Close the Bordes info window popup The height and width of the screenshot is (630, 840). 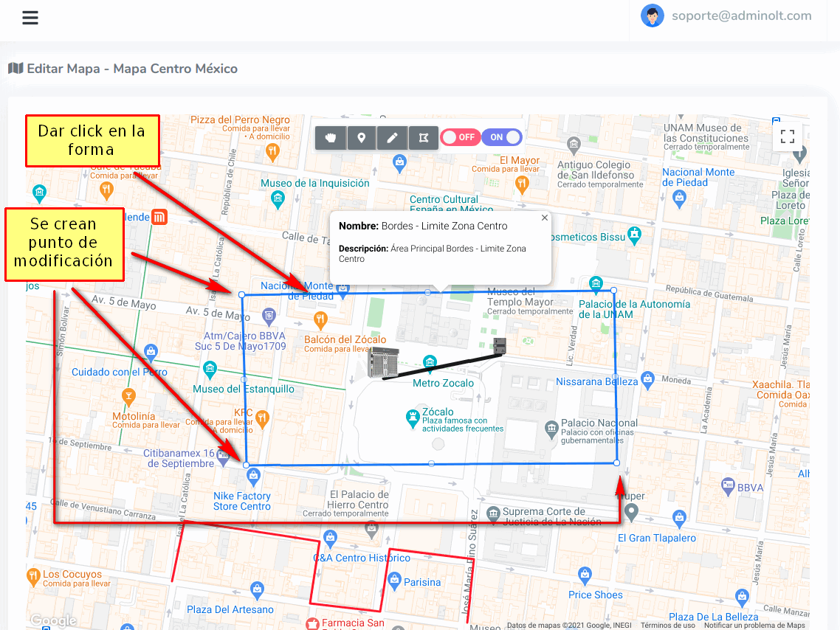pos(545,218)
